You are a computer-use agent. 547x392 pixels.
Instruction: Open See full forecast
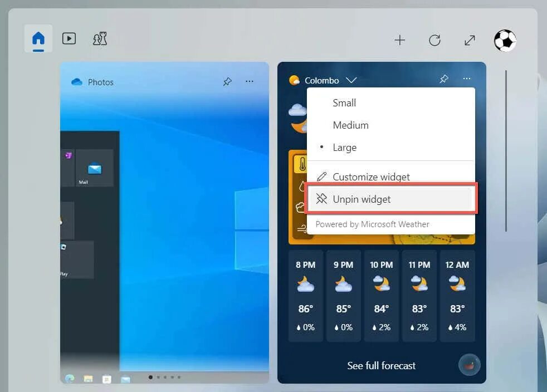point(381,366)
